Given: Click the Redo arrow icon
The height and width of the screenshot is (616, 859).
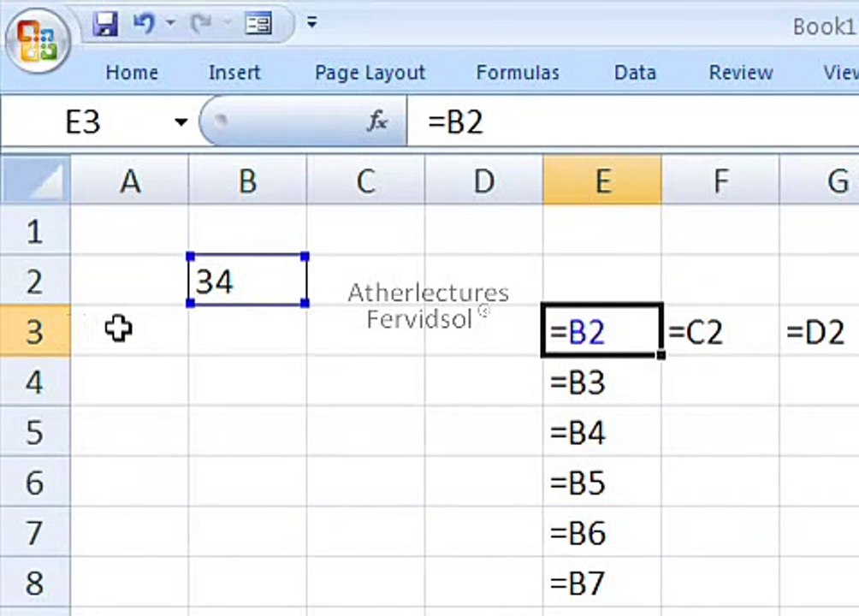Looking at the screenshot, I should [x=200, y=23].
